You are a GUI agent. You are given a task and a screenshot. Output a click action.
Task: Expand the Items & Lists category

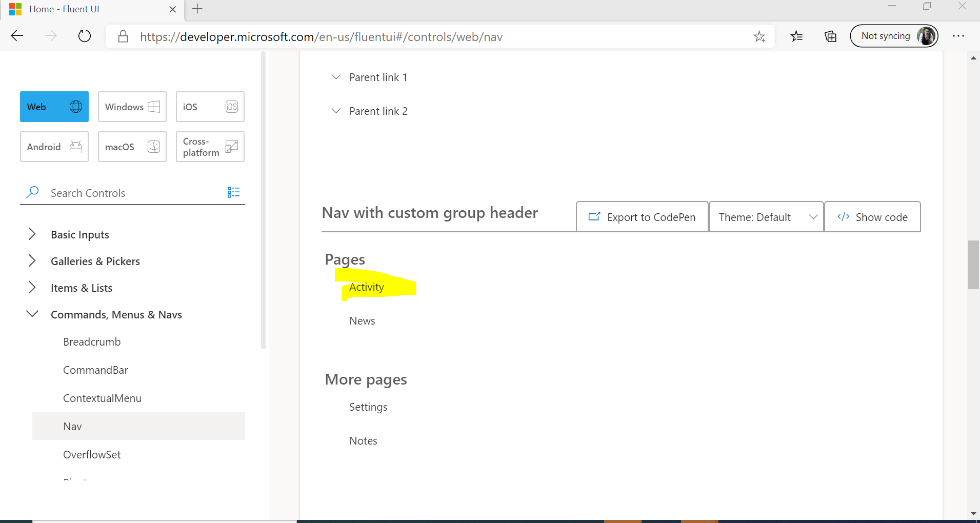(32, 288)
